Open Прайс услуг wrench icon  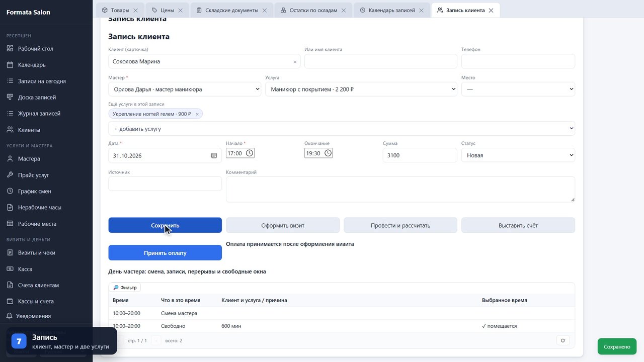pyautogui.click(x=10, y=175)
